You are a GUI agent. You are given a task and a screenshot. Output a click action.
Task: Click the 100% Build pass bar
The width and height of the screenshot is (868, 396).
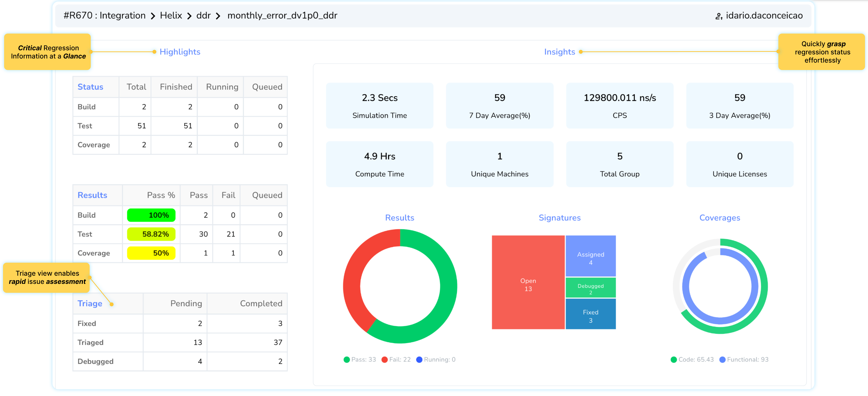pos(151,215)
